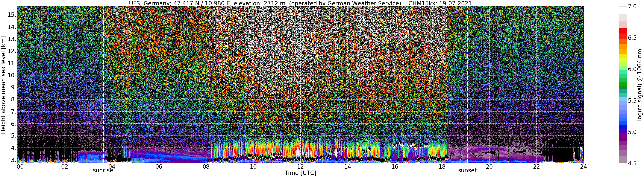Click the colorbar tick label '7.0'

[632, 6]
